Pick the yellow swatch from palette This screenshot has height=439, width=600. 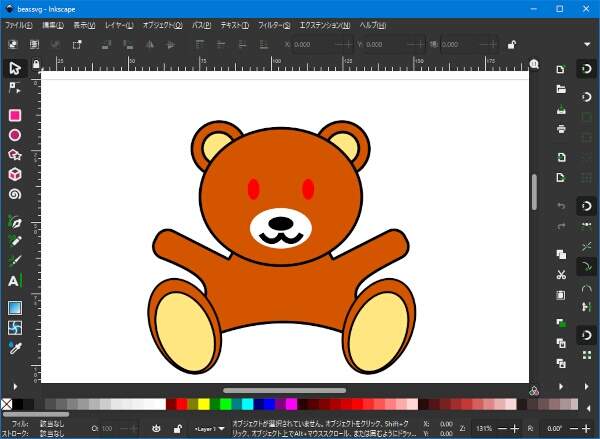click(x=203, y=404)
